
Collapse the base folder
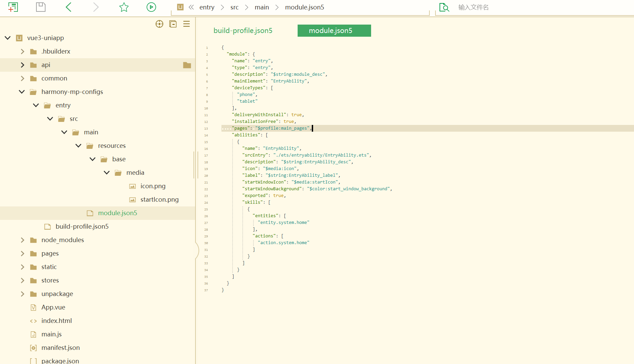click(x=93, y=159)
